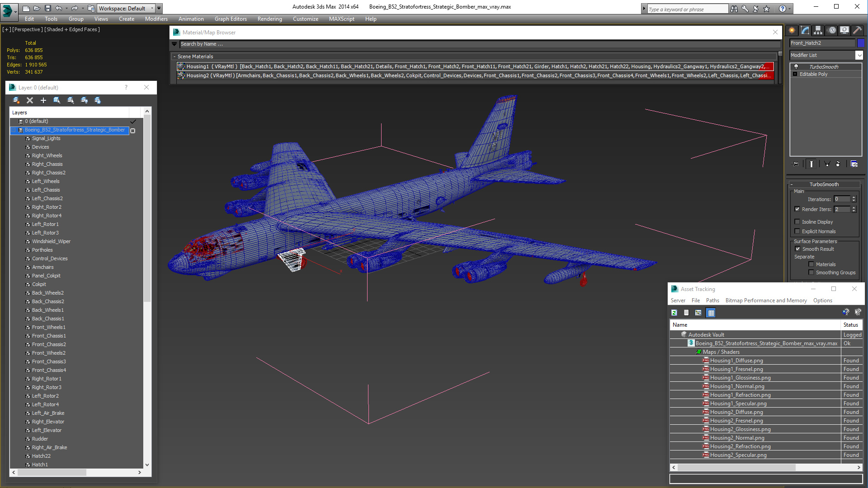
Task: Open the Display command panel tab
Action: tap(844, 30)
